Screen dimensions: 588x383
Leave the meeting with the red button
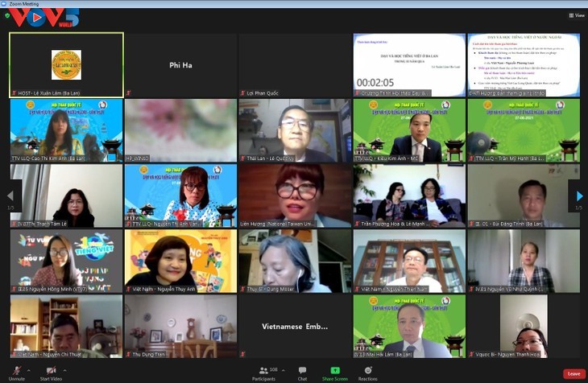[574, 373]
